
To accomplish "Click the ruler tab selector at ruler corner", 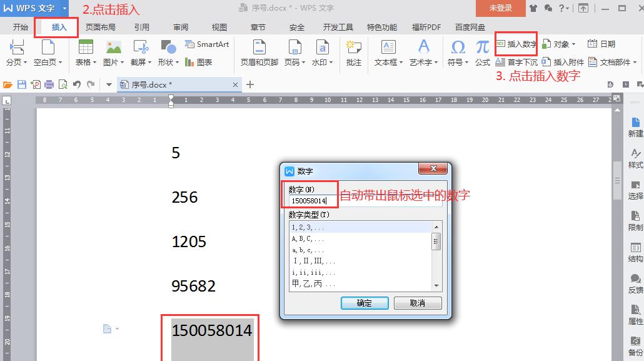I will click(x=6, y=100).
